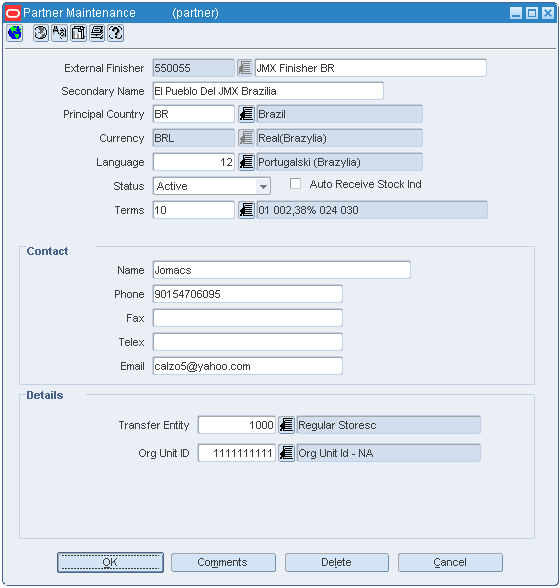Click the Terms field showing 10
560x588 pixels.
(x=194, y=210)
